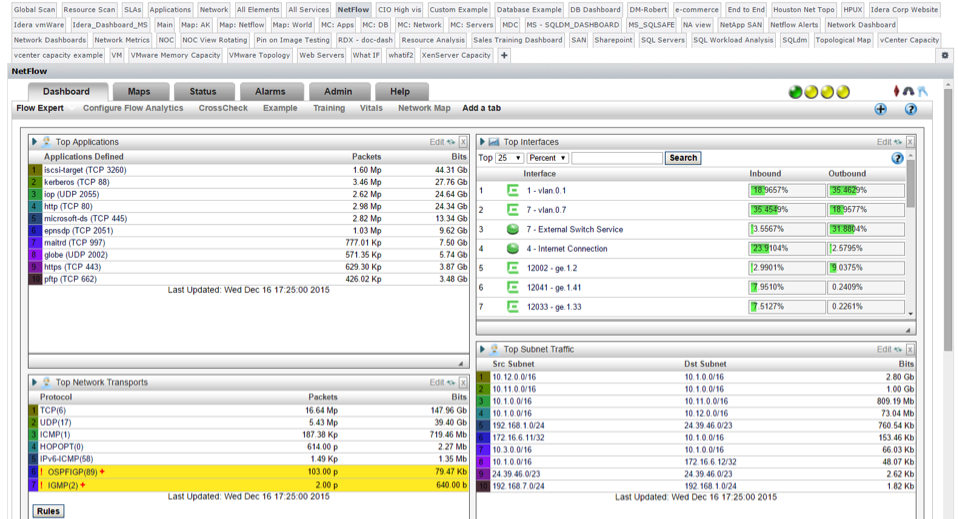
Task: Click the green globe icon for Internet Connection
Action: coord(513,249)
